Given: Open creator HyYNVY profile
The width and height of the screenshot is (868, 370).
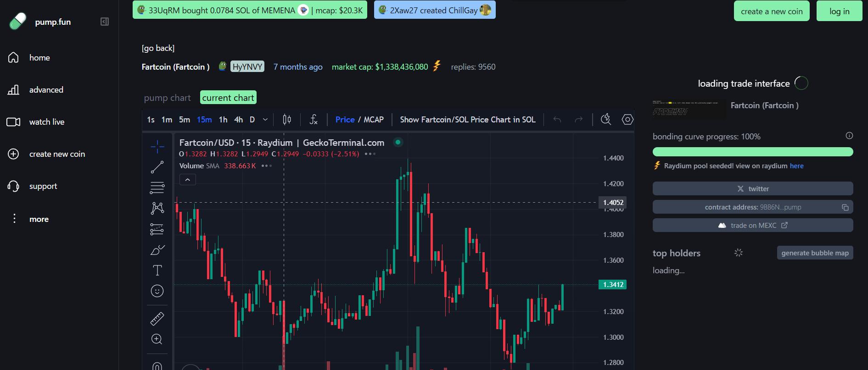Looking at the screenshot, I should click(247, 67).
